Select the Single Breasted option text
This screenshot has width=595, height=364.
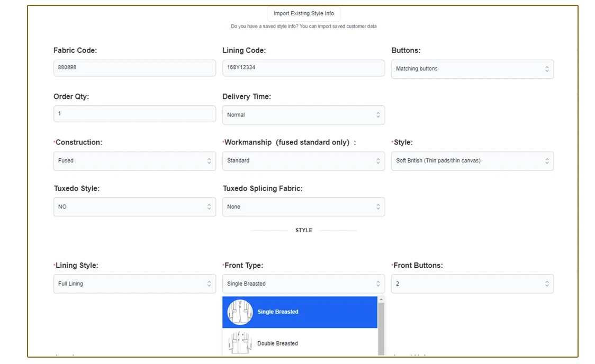(x=278, y=312)
